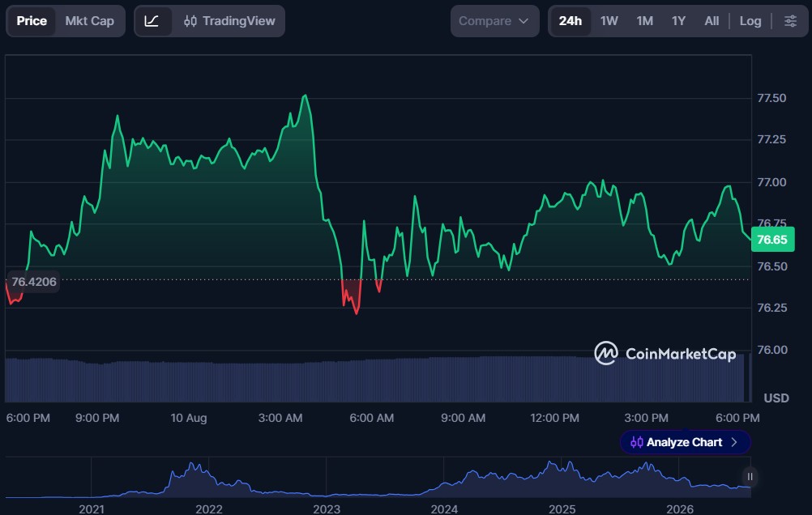Viewport: 812px width, 515px height.
Task: Click the 3:00 AM time axis label
Action: [x=280, y=418]
